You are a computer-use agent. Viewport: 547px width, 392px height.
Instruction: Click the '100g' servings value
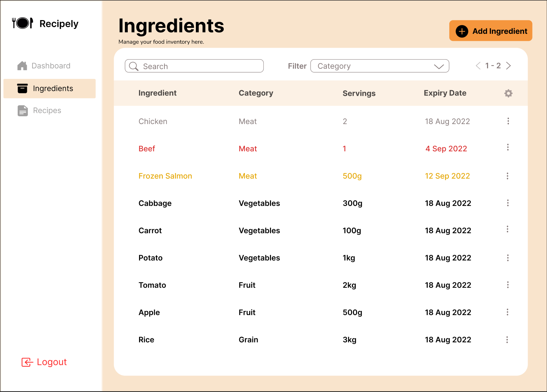pos(352,231)
